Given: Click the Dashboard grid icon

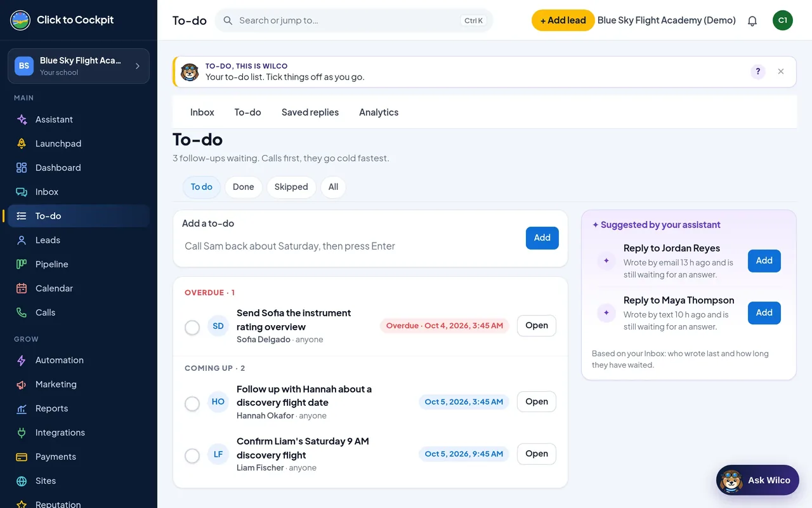Looking at the screenshot, I should 22,168.
